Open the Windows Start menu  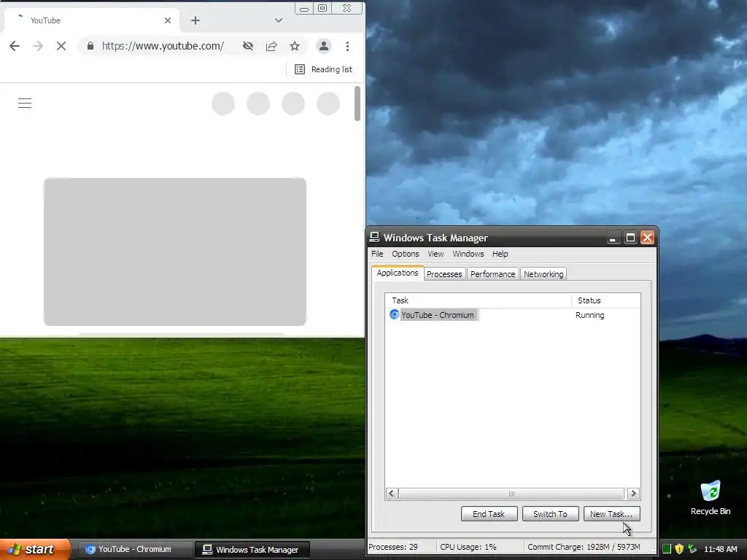coord(35,550)
